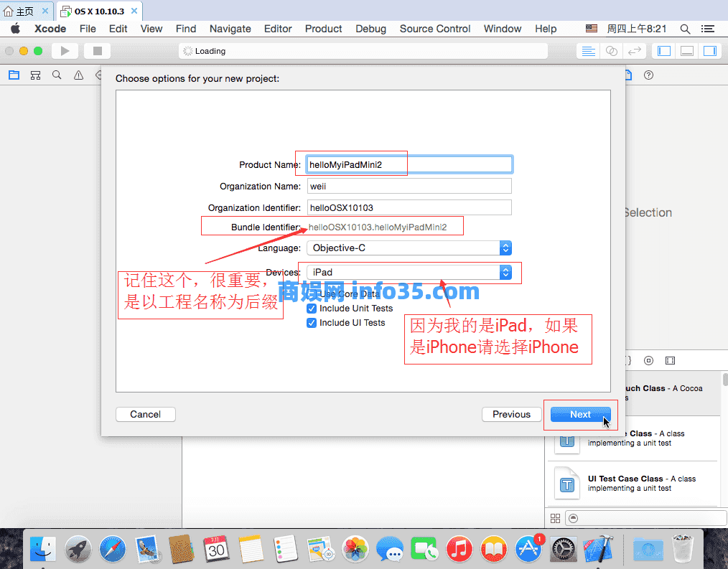Open Reminders from the Dock
Screen dimensions: 728x569
[x=286, y=549]
